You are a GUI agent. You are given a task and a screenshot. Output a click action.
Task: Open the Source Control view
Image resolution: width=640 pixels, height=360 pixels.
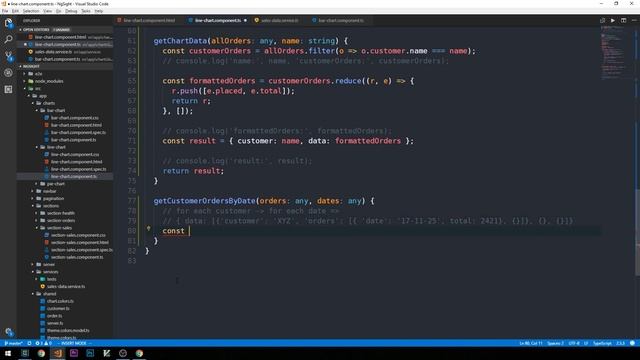pos(8,56)
